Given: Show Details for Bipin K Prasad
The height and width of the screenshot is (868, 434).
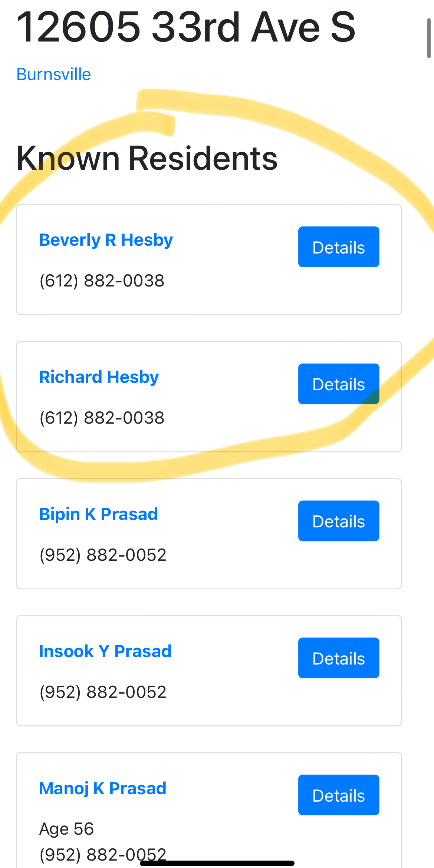Looking at the screenshot, I should coord(339,521).
